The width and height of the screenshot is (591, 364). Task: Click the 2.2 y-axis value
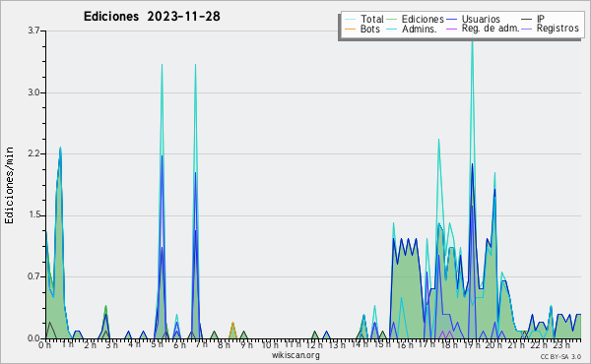click(33, 153)
